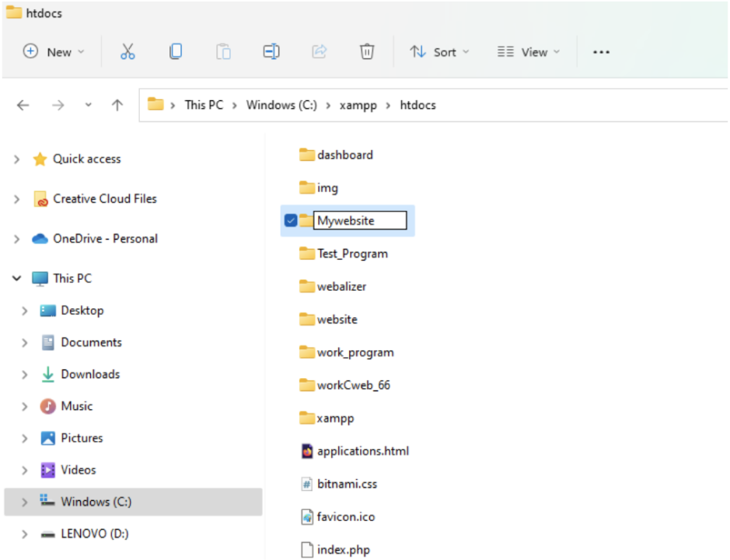Collapse the This PC tree node
This screenshot has width=730, height=560.
point(17,278)
